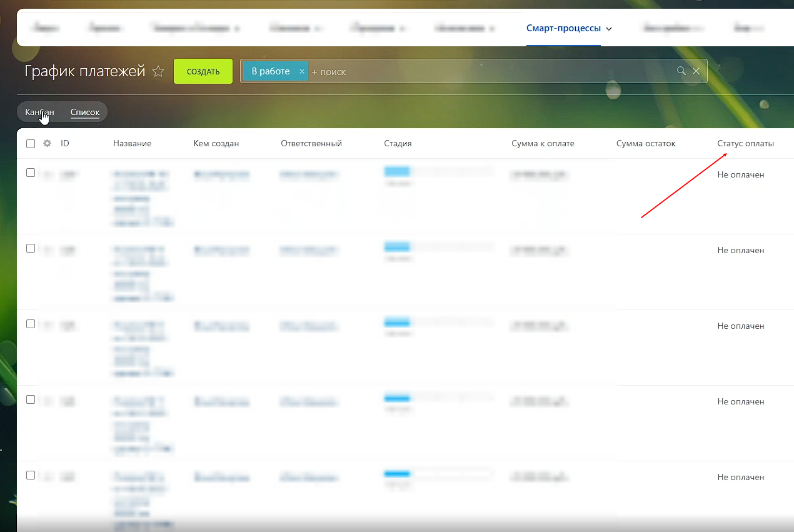
Task: Expand the Смарт-процессы menu
Action: [x=569, y=29]
